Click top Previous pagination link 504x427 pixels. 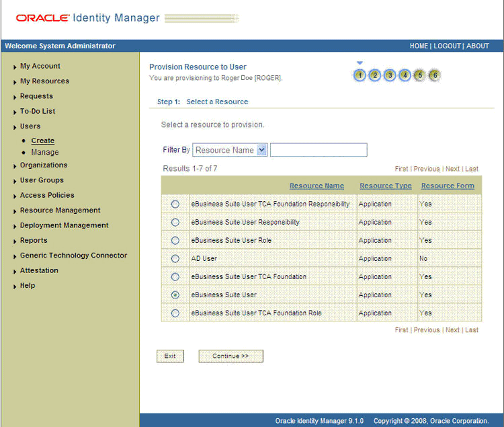(x=427, y=169)
